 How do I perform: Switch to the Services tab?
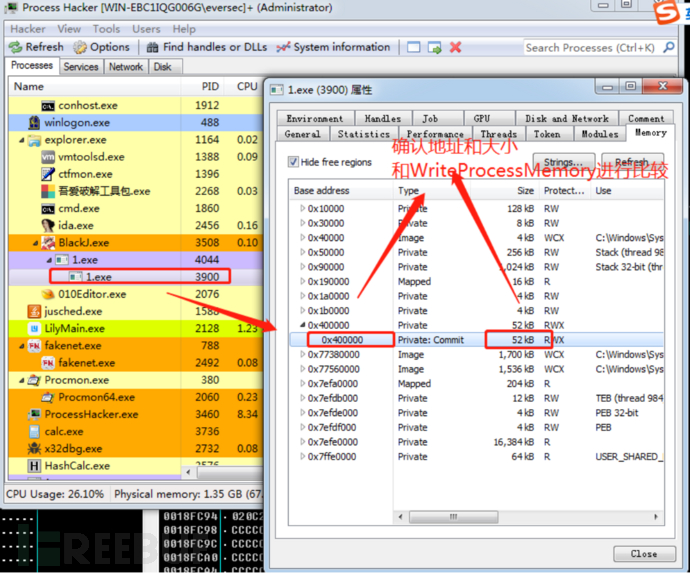tap(81, 67)
